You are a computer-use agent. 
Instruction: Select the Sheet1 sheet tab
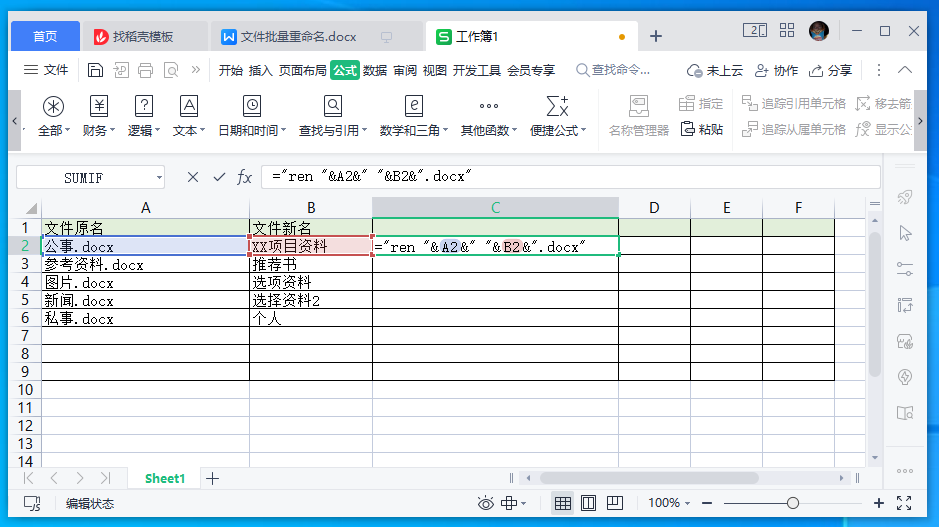click(x=165, y=478)
